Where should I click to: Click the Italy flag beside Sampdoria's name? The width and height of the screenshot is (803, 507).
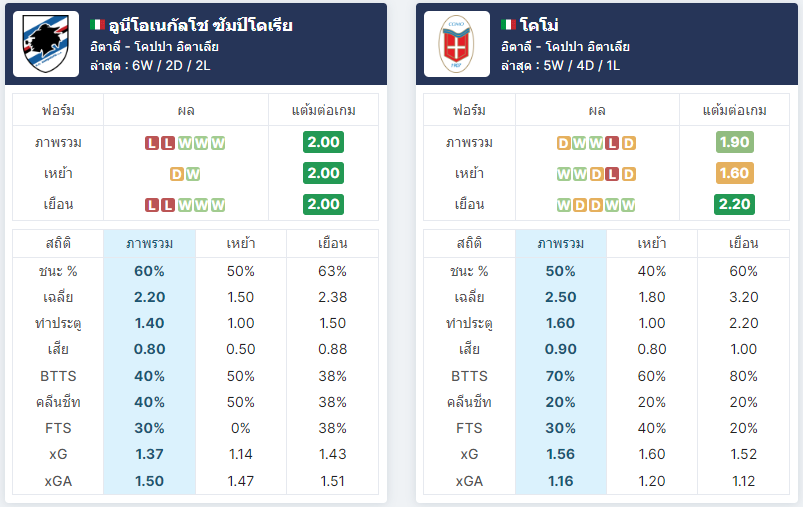[x=97, y=25]
